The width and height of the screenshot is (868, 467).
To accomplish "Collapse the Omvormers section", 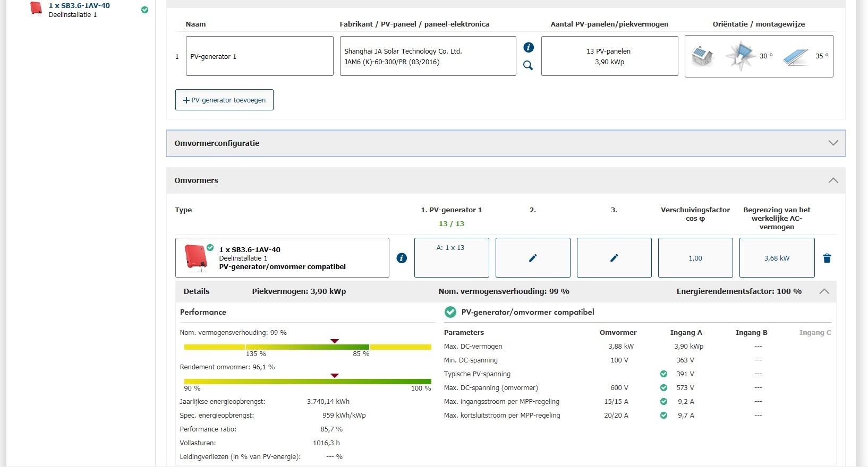I will (x=833, y=180).
